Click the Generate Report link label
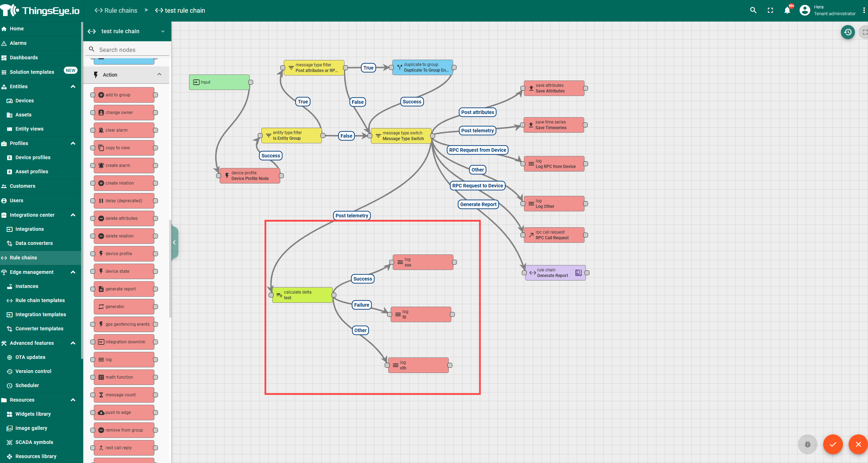The image size is (868, 463). pyautogui.click(x=478, y=204)
